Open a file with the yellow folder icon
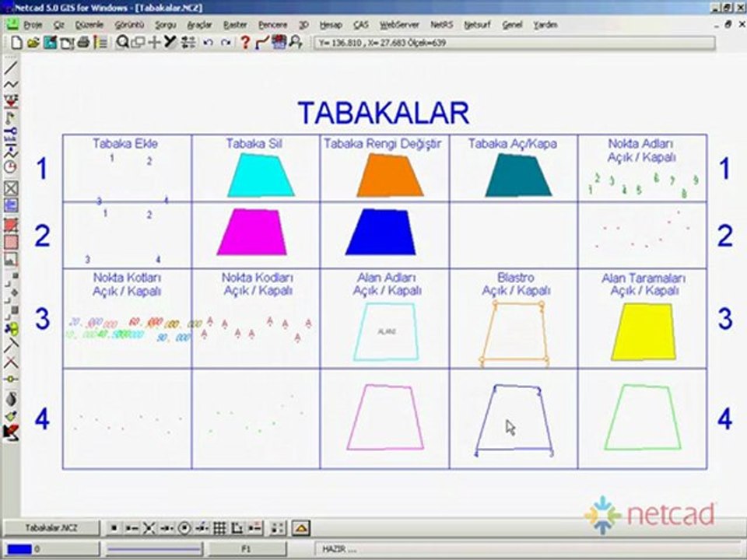This screenshot has height=560, width=747. click(x=33, y=43)
